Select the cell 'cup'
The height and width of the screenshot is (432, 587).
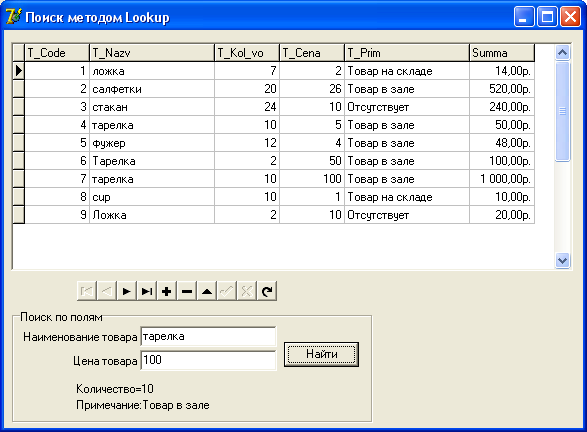tap(152, 197)
